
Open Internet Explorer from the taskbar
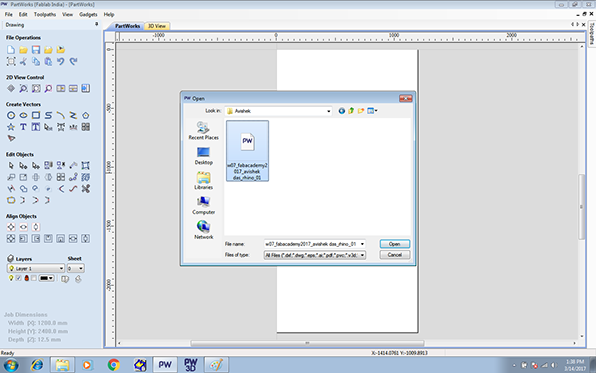37,365
